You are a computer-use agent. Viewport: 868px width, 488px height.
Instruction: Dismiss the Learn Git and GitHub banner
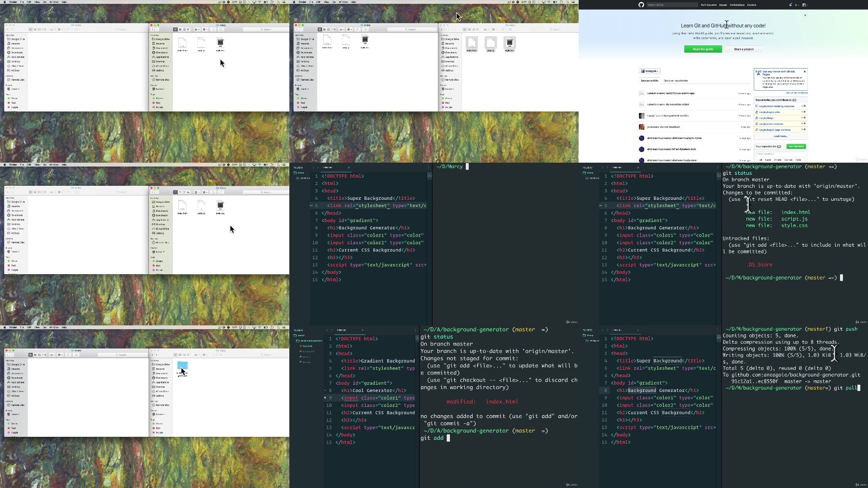point(805,15)
